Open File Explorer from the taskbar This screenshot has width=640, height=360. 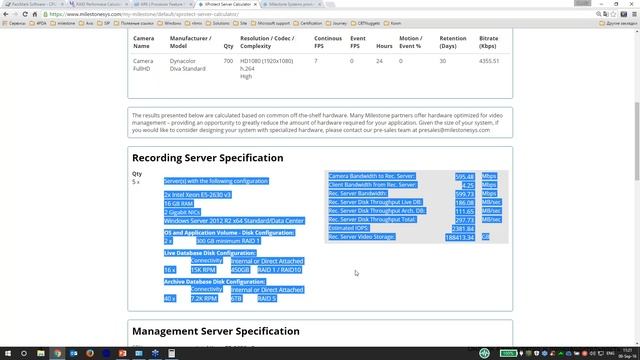[x=40, y=353]
